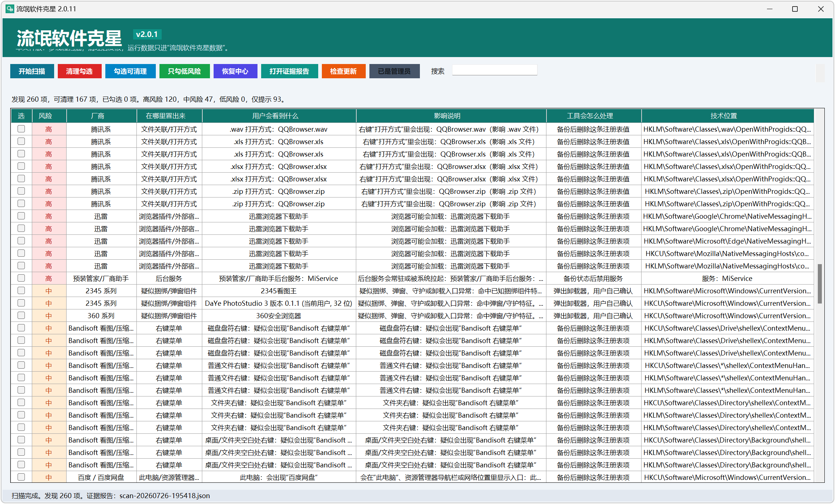Focus the 搜索 search input field
Viewport: 835px width, 504px height.
point(494,70)
